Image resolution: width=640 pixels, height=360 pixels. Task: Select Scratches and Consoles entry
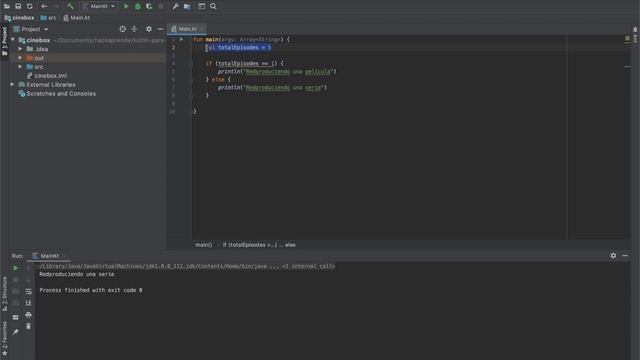[57, 93]
